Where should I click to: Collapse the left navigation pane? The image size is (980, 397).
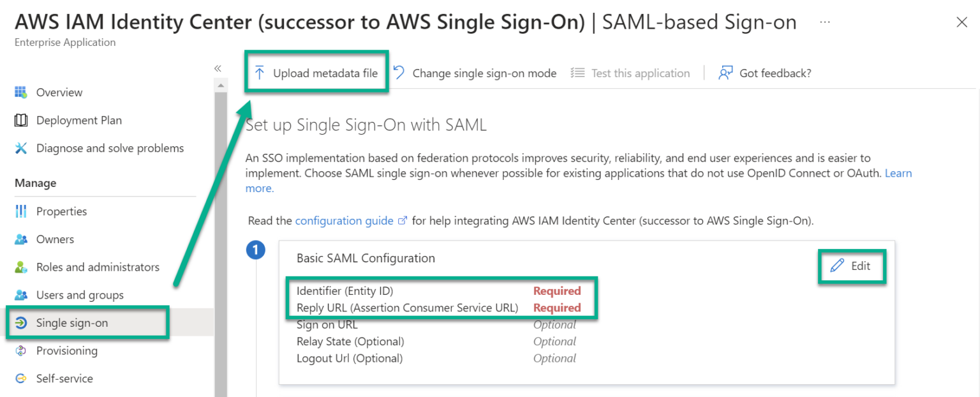[x=218, y=66]
